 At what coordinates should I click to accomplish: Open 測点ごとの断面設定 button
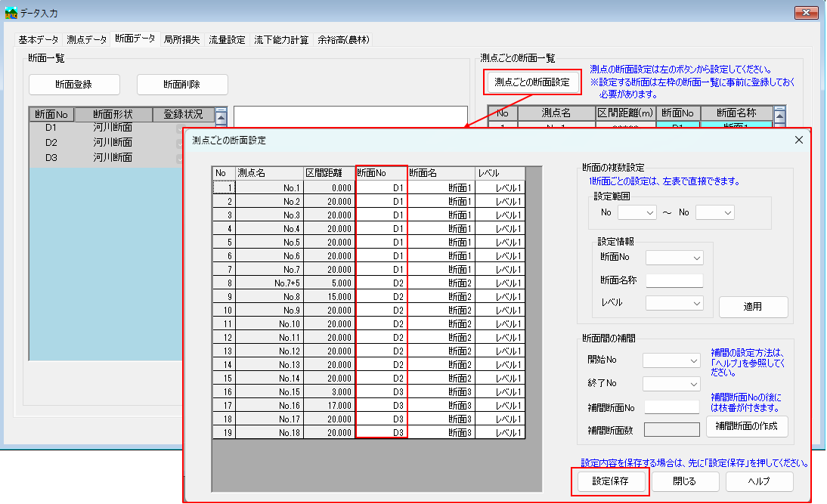532,82
